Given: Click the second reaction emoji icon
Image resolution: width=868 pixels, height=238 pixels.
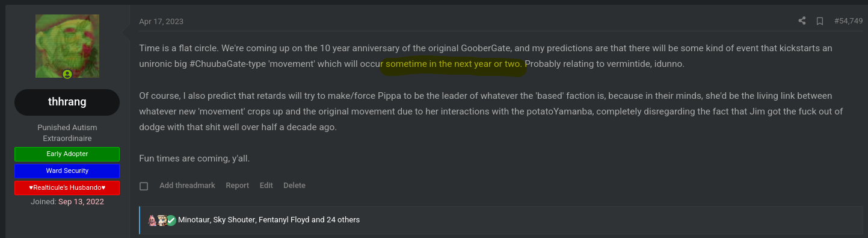Looking at the screenshot, I should tap(161, 220).
